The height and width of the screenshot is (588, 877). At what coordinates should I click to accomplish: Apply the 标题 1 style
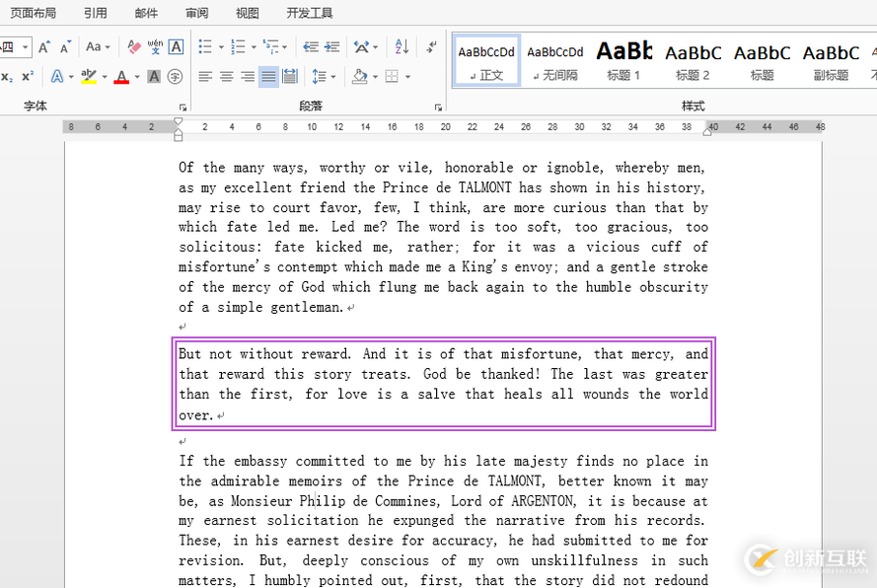pyautogui.click(x=624, y=60)
